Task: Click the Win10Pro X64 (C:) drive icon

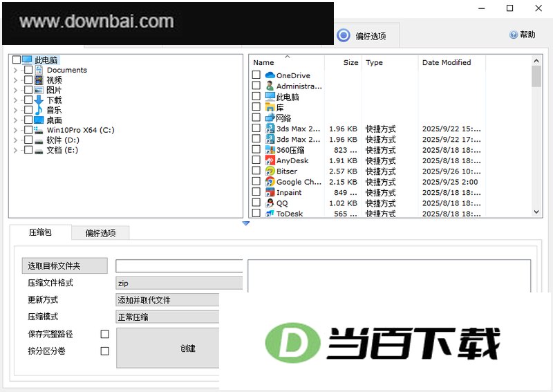Action: pos(39,130)
